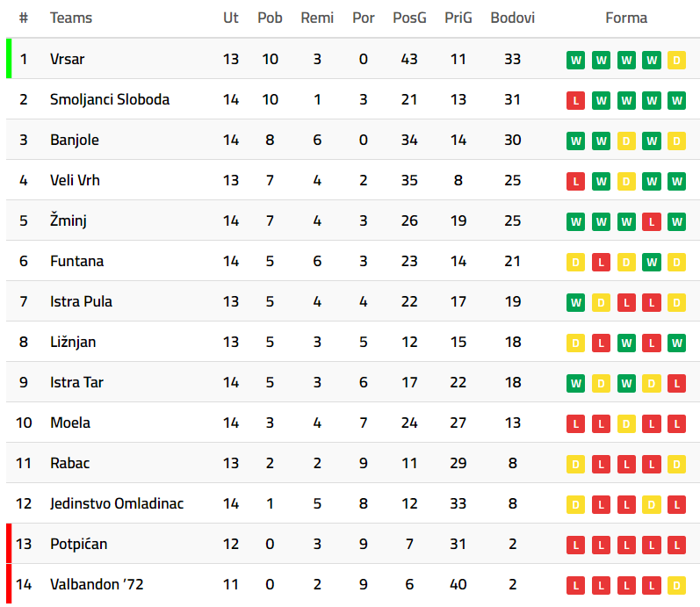Sort by the Pob wins column header
The width and height of the screenshot is (700, 607).
270,18
